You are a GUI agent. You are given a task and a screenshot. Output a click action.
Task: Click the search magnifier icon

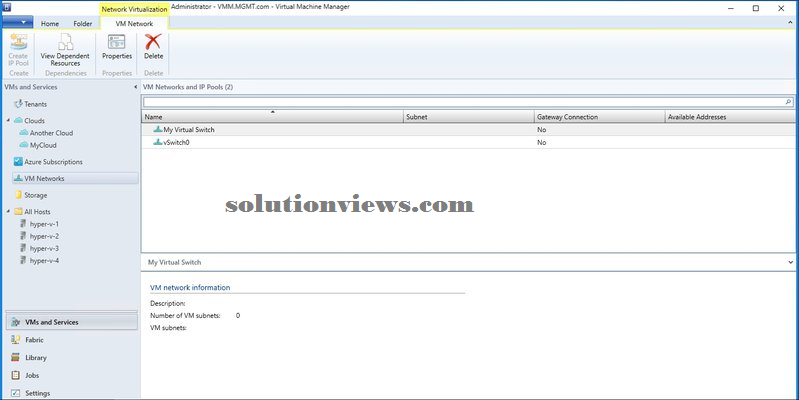click(788, 102)
